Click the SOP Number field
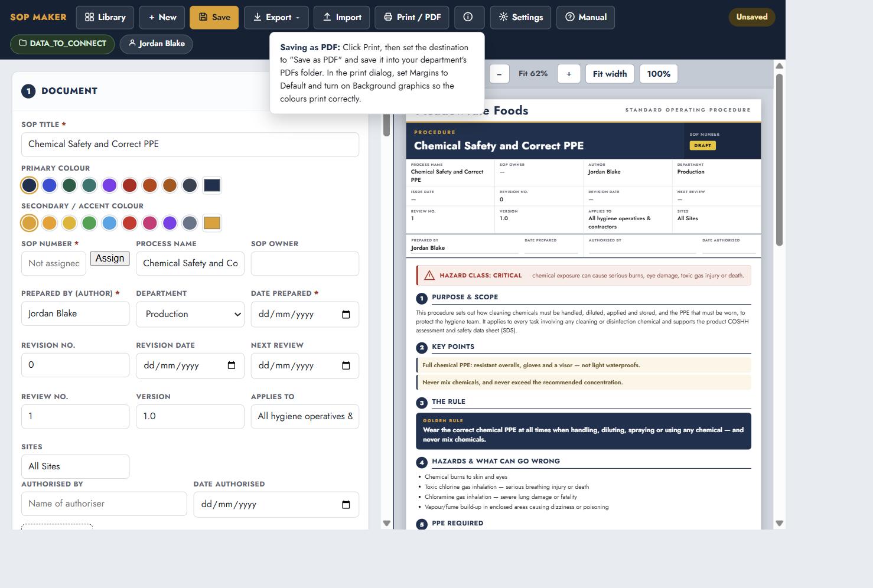This screenshot has width=873, height=588. 54,263
